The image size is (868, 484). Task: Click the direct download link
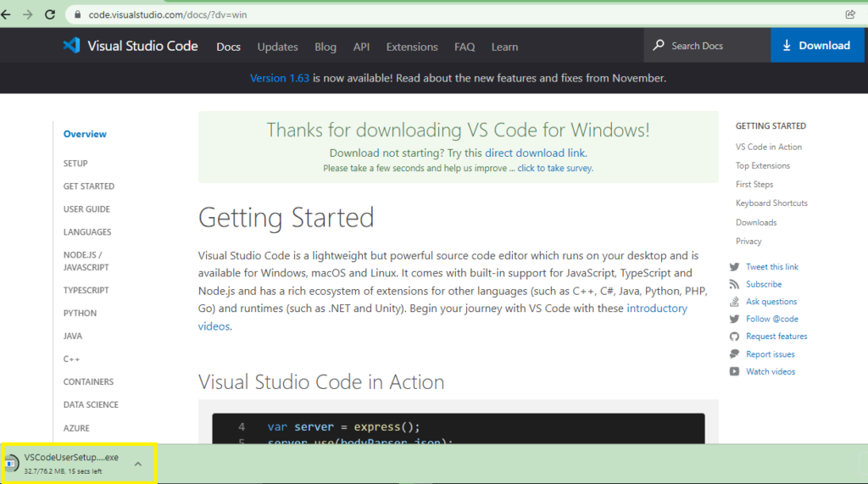point(535,153)
